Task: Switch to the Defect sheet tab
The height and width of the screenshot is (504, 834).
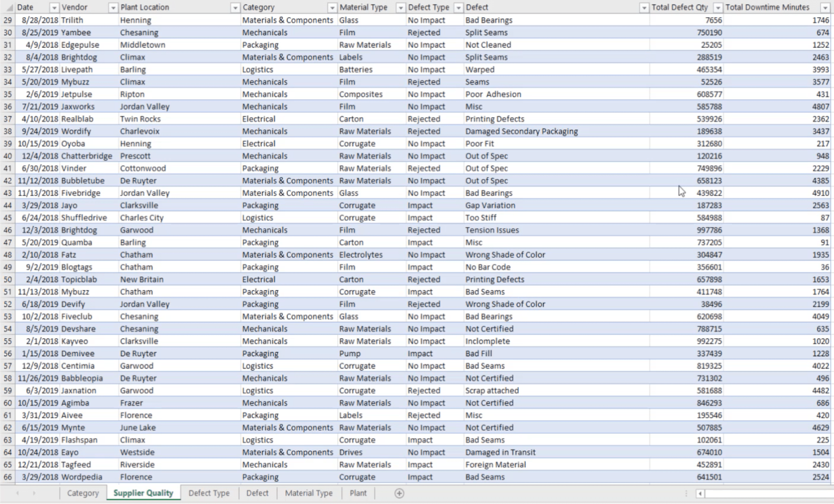Action: click(257, 493)
